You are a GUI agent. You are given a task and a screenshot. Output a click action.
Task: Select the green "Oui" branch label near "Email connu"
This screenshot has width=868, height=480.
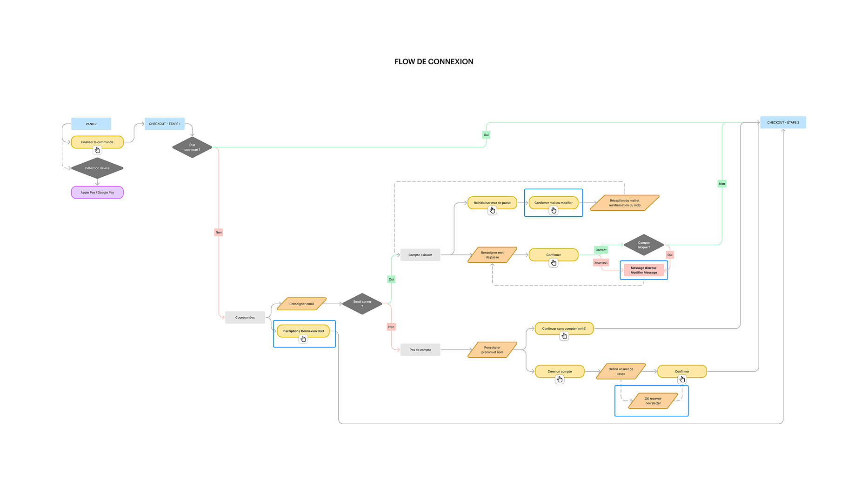click(x=391, y=279)
